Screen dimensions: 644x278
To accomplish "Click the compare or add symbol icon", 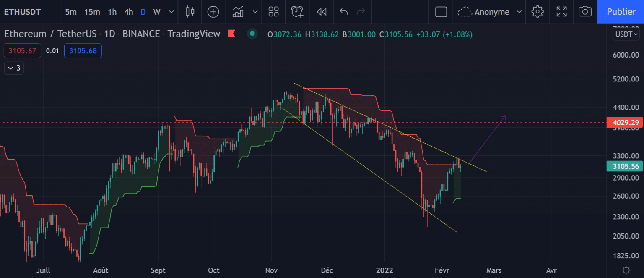I will [213, 12].
